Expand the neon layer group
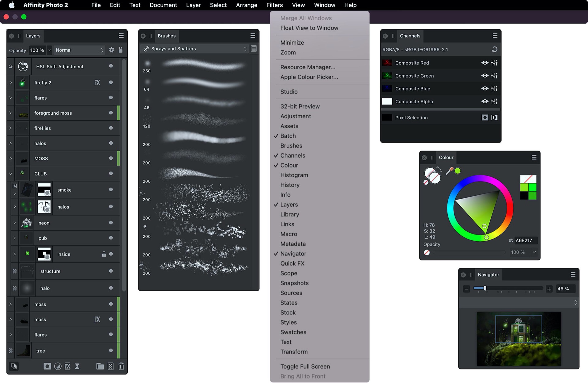 [14, 223]
